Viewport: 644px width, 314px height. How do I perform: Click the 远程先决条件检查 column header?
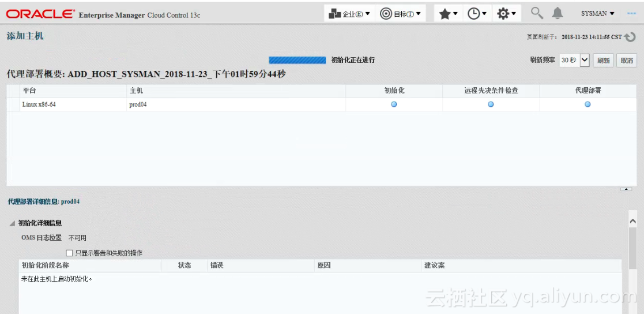tap(491, 91)
